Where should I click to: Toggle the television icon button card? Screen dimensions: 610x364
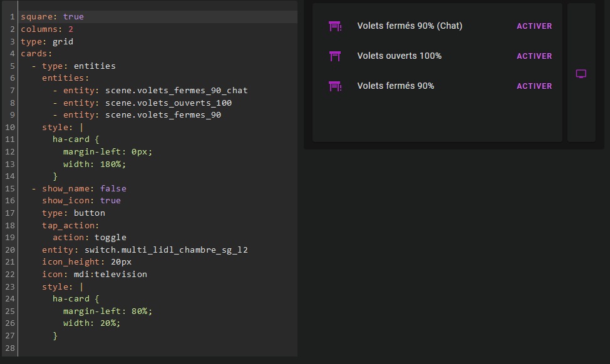[581, 74]
